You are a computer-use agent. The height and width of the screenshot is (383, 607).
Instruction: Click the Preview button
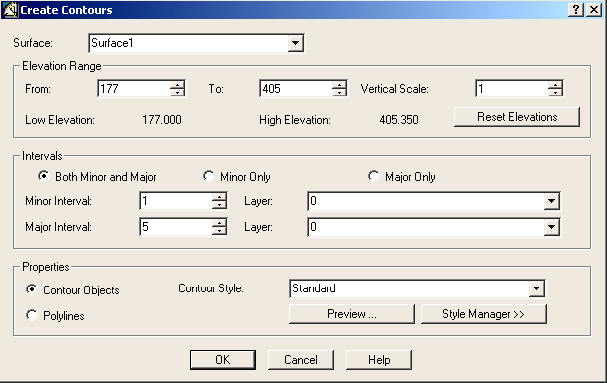[352, 314]
